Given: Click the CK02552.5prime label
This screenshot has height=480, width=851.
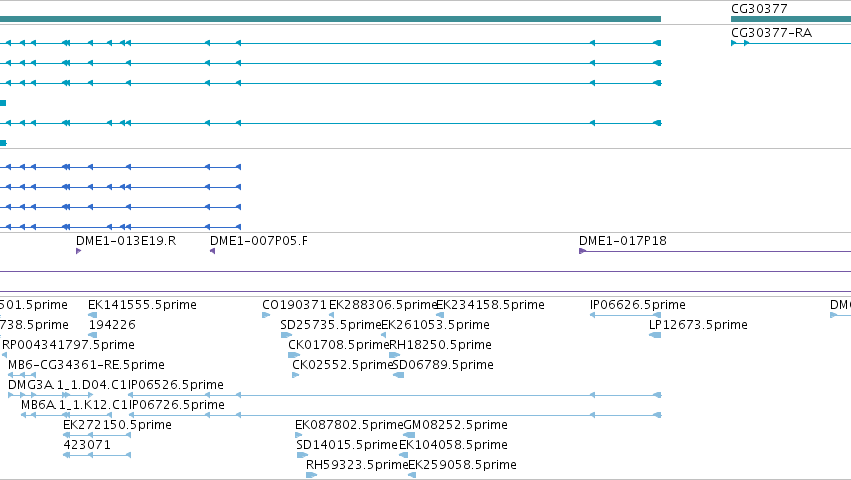Looking at the screenshot, I should point(342,365).
